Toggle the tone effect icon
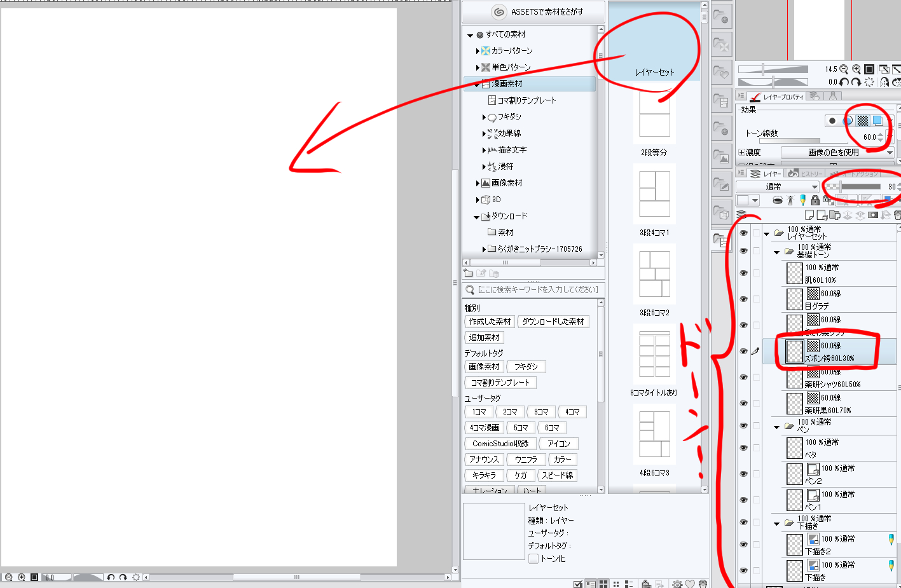This screenshot has height=588, width=901. (862, 121)
